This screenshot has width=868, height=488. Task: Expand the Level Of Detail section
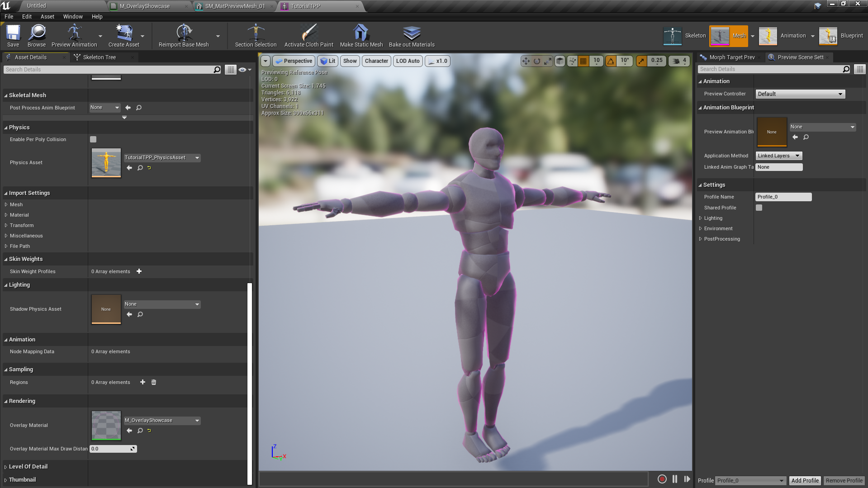coord(28,467)
